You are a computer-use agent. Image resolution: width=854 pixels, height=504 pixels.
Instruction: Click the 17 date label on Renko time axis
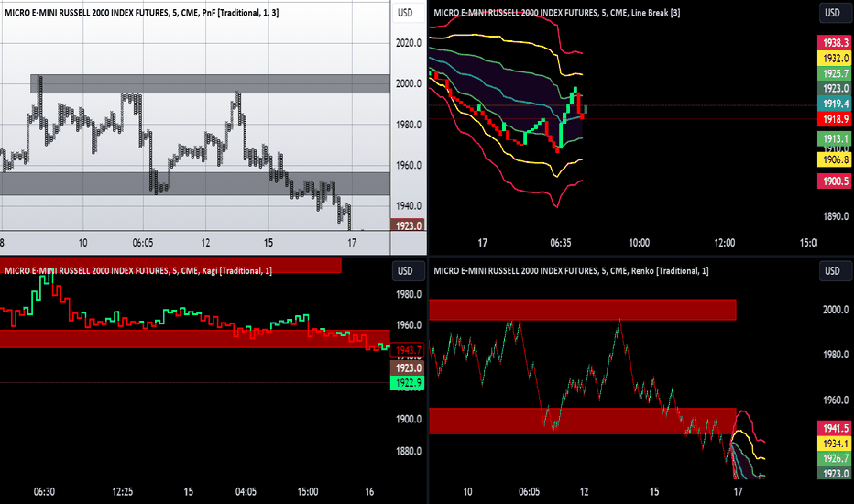pos(738,491)
